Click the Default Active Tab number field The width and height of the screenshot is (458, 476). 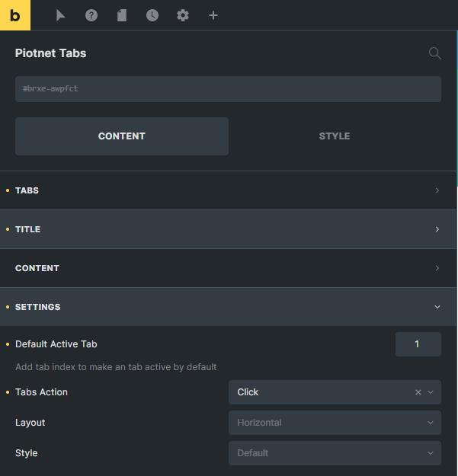418,344
